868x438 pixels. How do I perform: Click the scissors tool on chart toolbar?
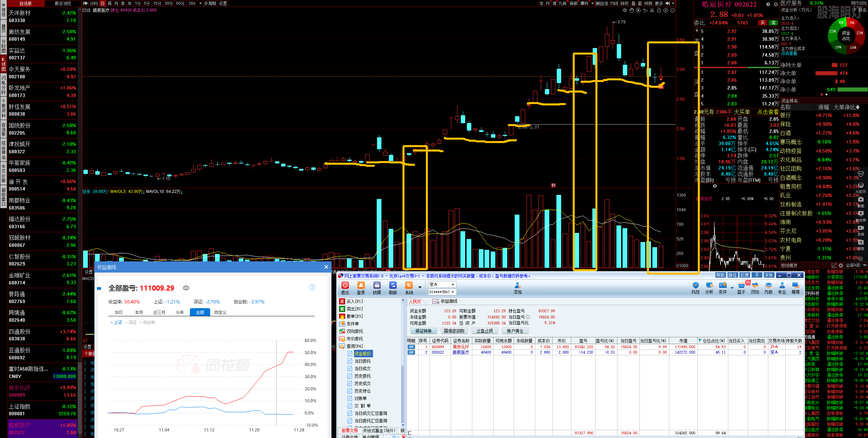(x=652, y=11)
